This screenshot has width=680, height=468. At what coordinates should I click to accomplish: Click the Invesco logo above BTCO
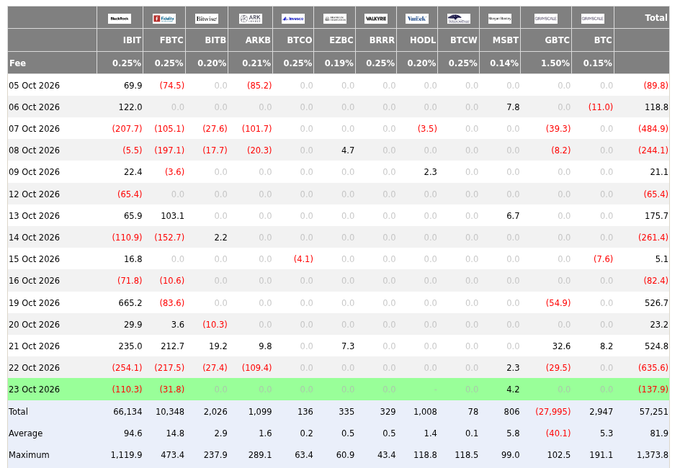click(x=293, y=19)
